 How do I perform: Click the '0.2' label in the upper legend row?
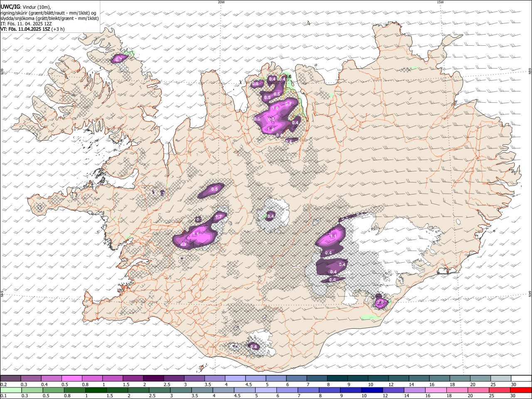click(3, 384)
